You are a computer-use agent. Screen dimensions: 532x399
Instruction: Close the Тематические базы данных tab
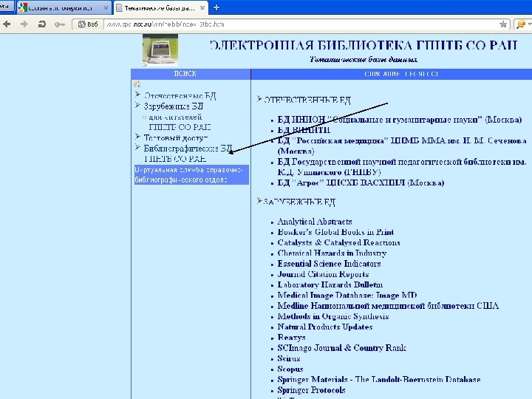coord(202,8)
